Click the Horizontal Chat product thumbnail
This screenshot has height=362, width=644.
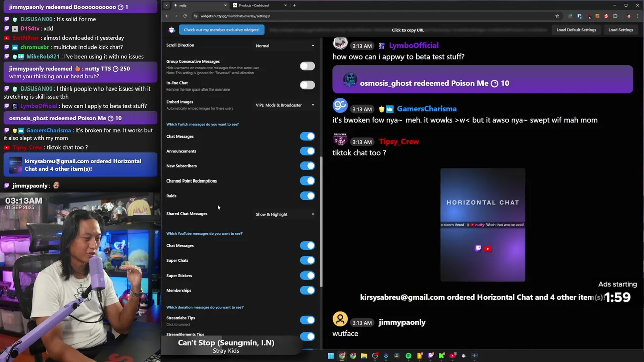point(482,225)
